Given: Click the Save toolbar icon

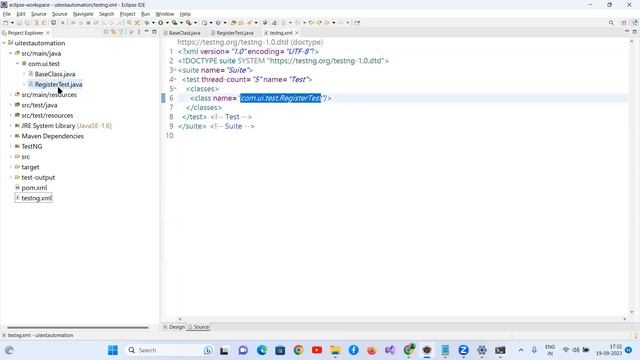Looking at the screenshot, I should click(x=19, y=23).
